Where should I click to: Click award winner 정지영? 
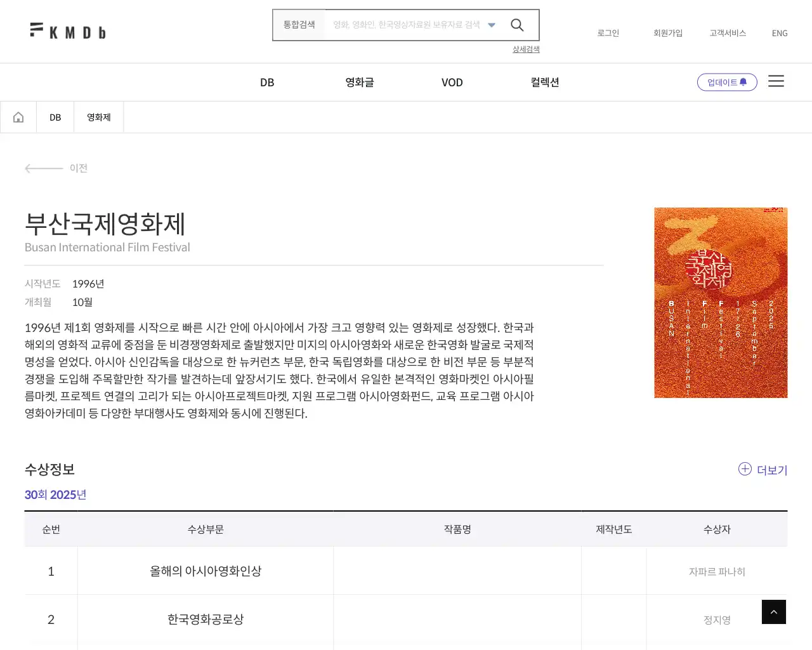click(x=717, y=620)
